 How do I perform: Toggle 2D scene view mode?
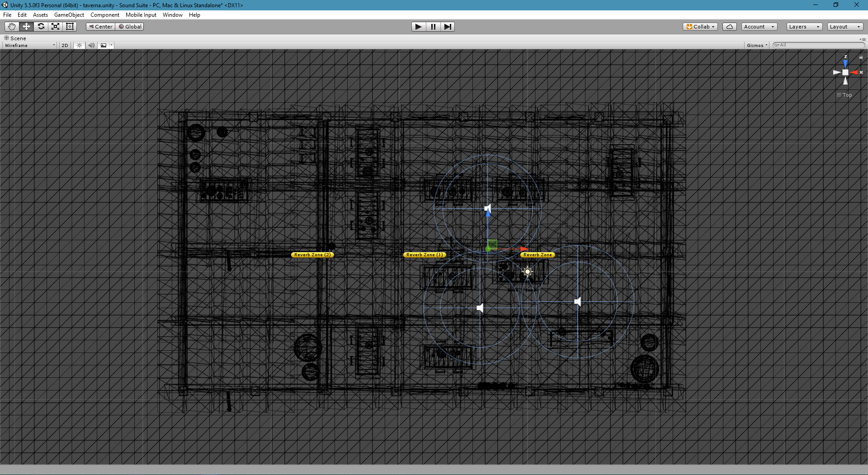[x=65, y=45]
